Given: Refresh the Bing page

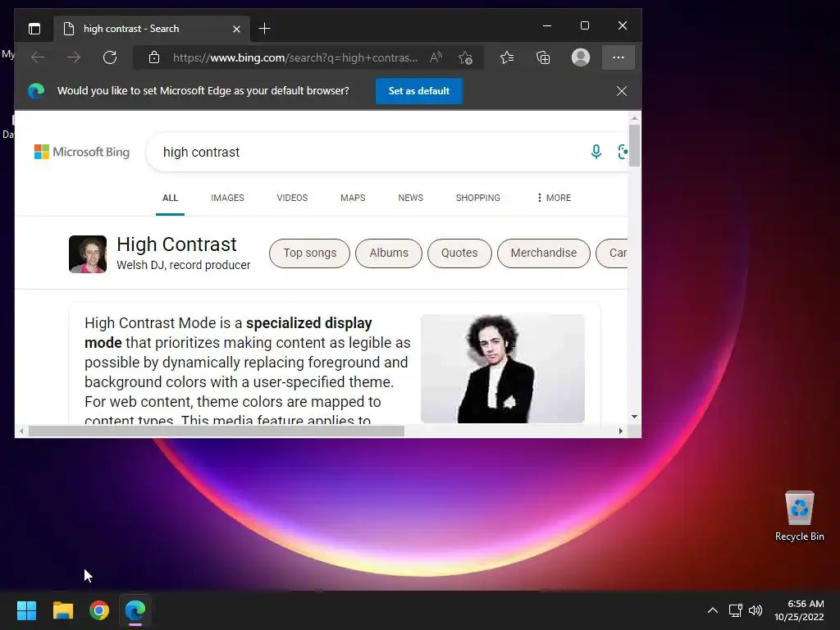Looking at the screenshot, I should pyautogui.click(x=110, y=57).
